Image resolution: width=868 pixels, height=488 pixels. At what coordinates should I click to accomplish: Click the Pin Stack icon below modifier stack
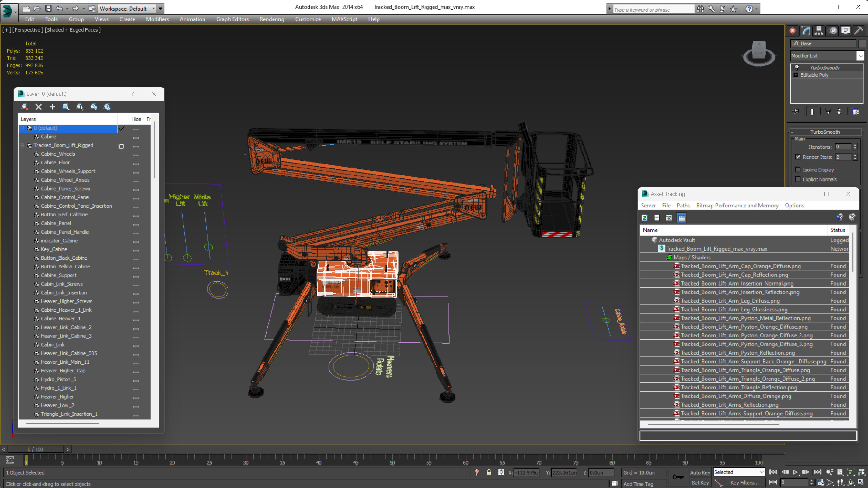(796, 111)
